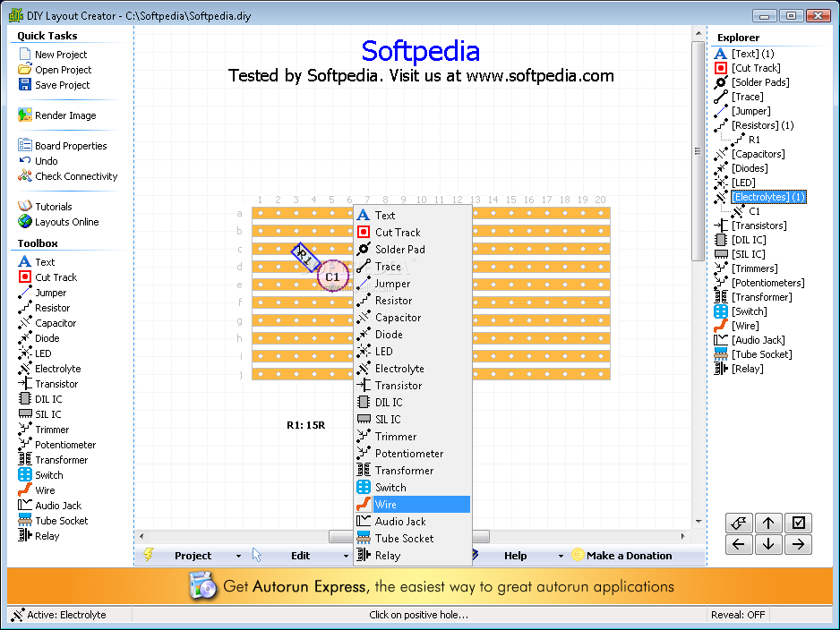The image size is (840, 630).
Task: Select the Capacitor tool in Toolbox
Action: [x=47, y=323]
